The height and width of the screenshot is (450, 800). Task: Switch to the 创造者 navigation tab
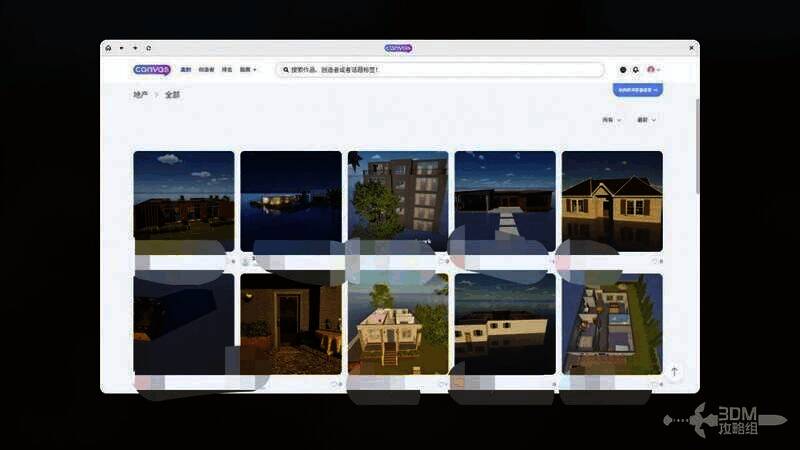pos(206,70)
